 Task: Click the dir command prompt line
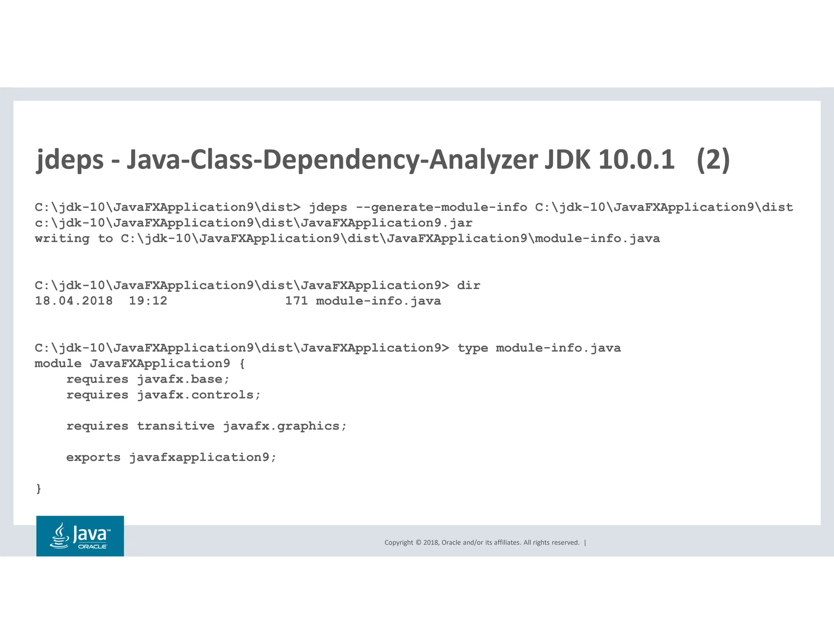pos(257,285)
